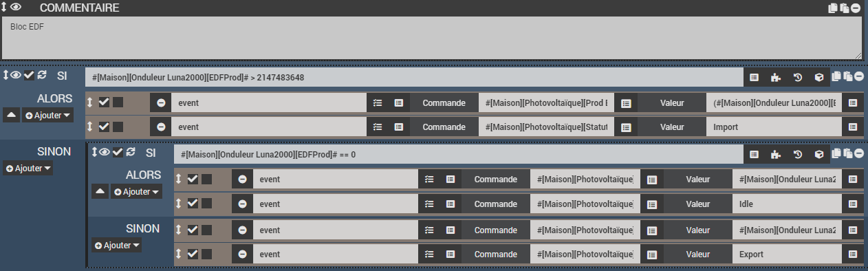Toggle eye icon of the EDFProd == 0 block

[x=105, y=152]
